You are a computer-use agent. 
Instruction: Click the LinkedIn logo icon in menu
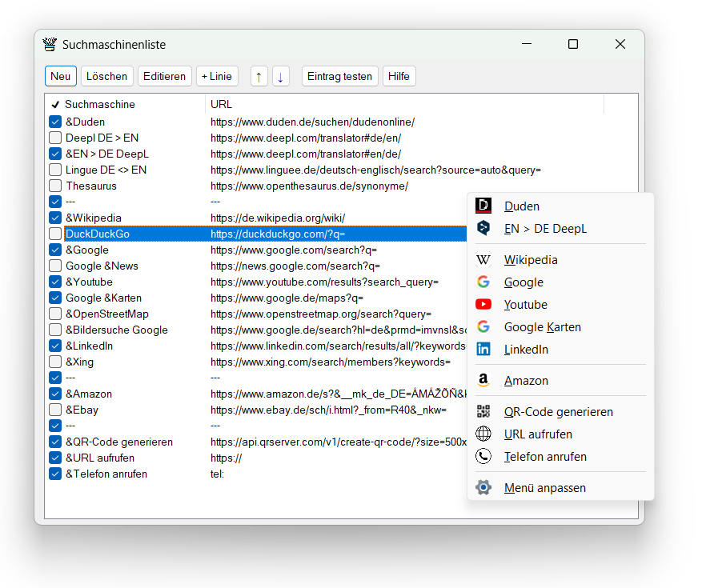tap(483, 349)
